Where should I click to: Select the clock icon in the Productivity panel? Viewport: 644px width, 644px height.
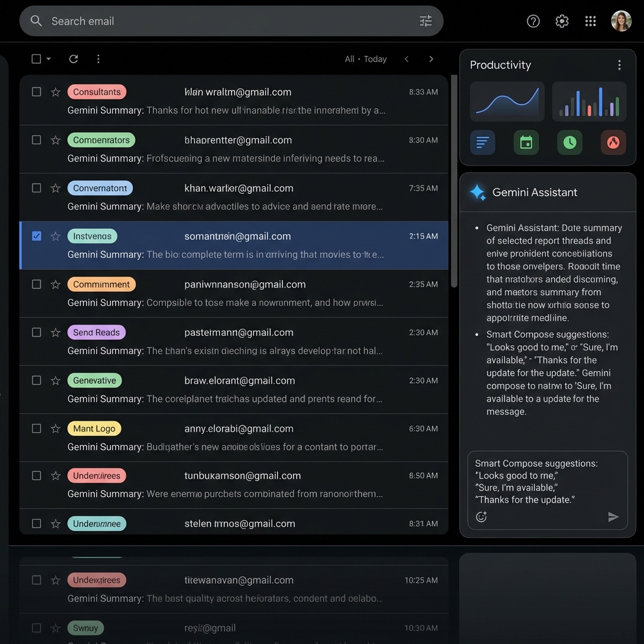click(x=570, y=142)
